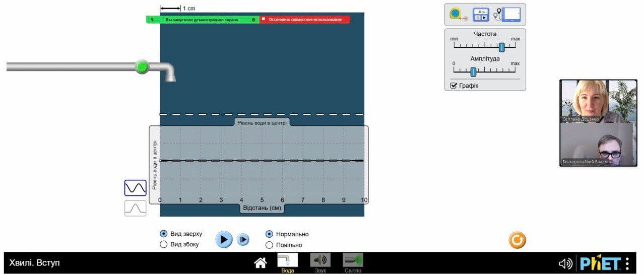Uncheck the Графік checkbox
Screen dimensions: 644x275
(454, 86)
